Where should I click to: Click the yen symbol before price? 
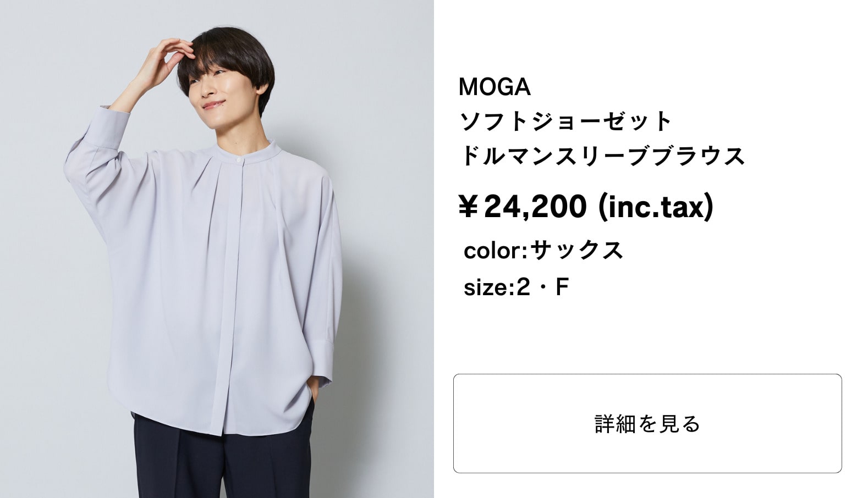(x=468, y=208)
